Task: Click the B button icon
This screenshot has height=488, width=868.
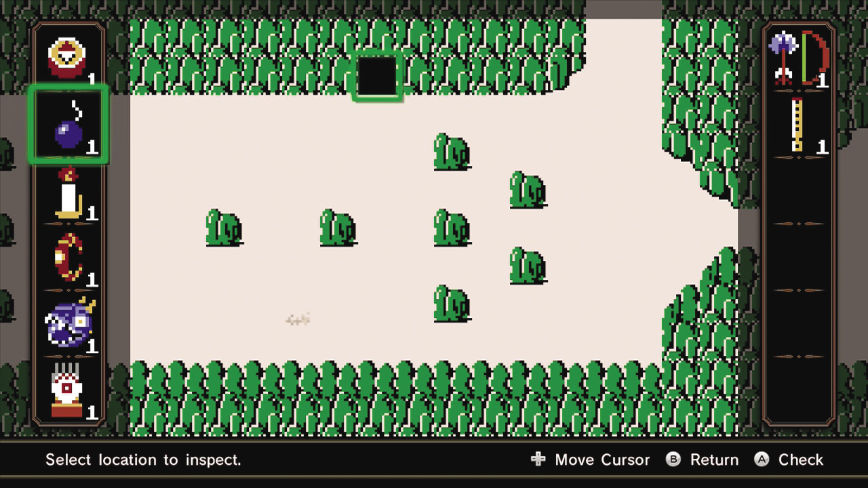Action: [x=673, y=460]
